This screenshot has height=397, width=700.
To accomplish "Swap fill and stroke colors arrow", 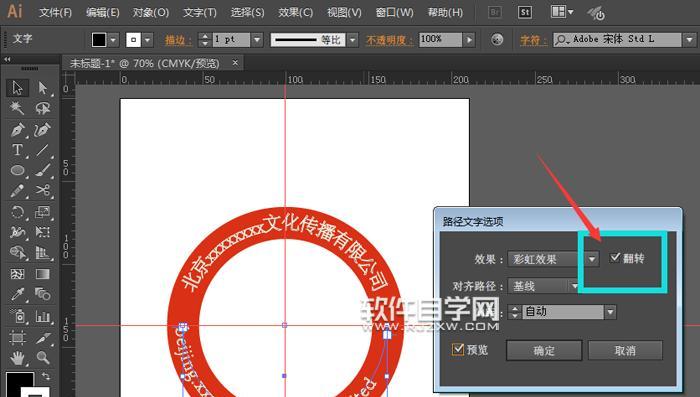I will pos(46,376).
